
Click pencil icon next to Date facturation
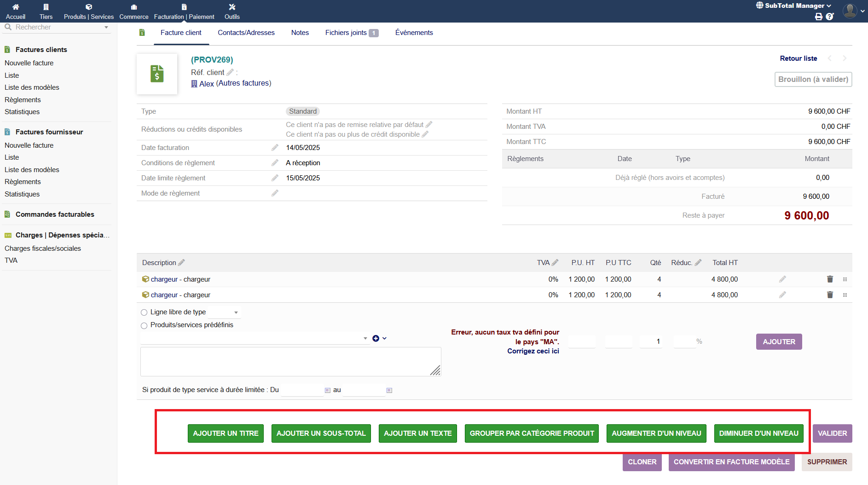click(x=275, y=148)
